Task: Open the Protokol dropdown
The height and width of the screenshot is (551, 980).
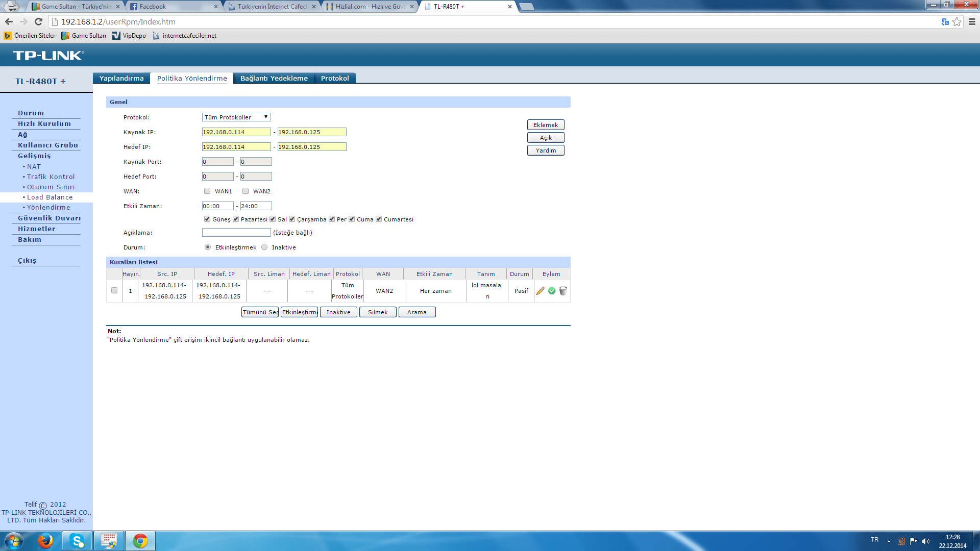Action: [236, 117]
